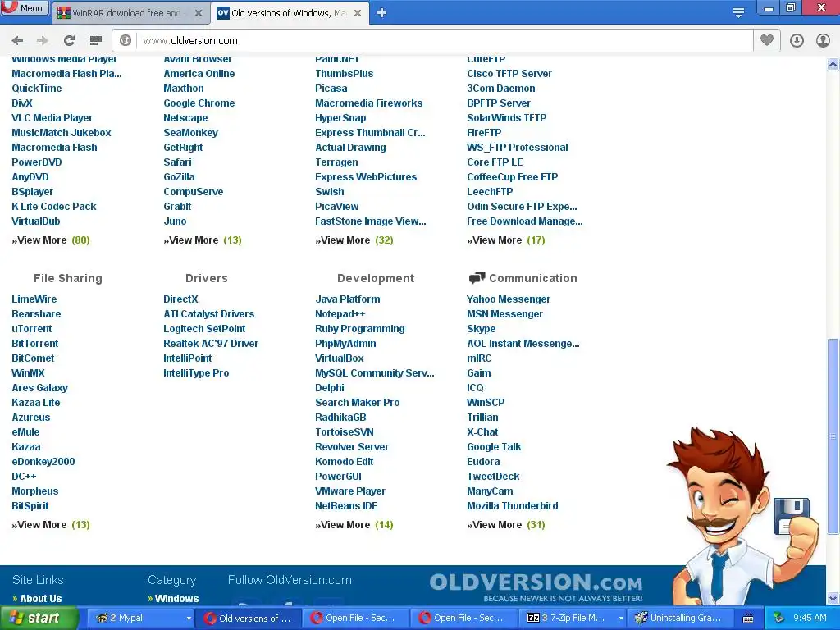Screen dimensions: 840x630
Task: Click scrollbar down arrow
Action: [x=833, y=598]
